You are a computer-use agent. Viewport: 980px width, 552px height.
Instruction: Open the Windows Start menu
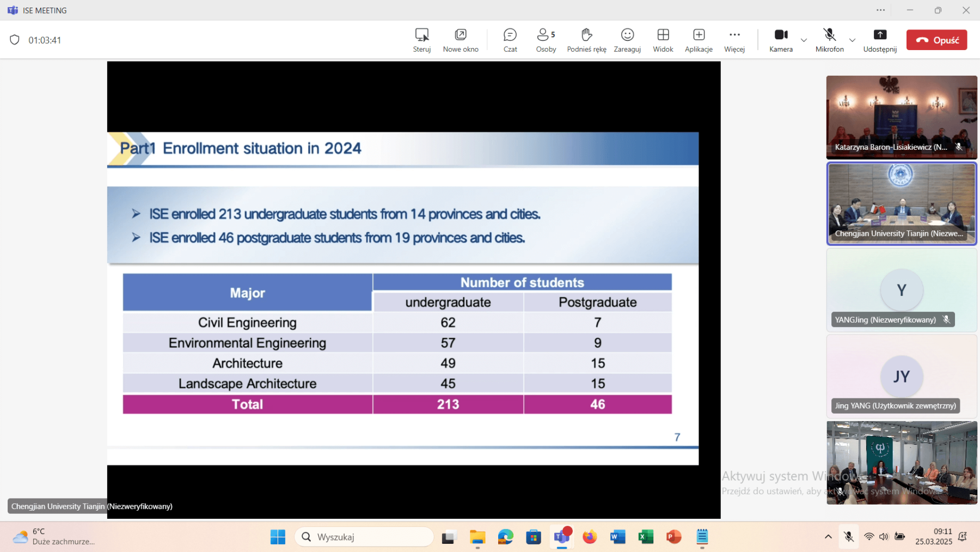point(278,537)
